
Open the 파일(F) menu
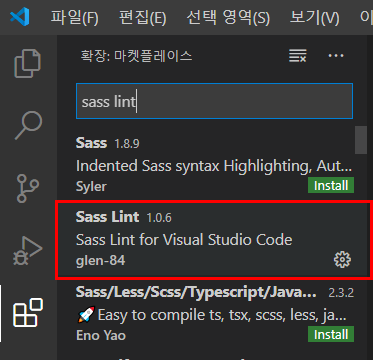[74, 17]
